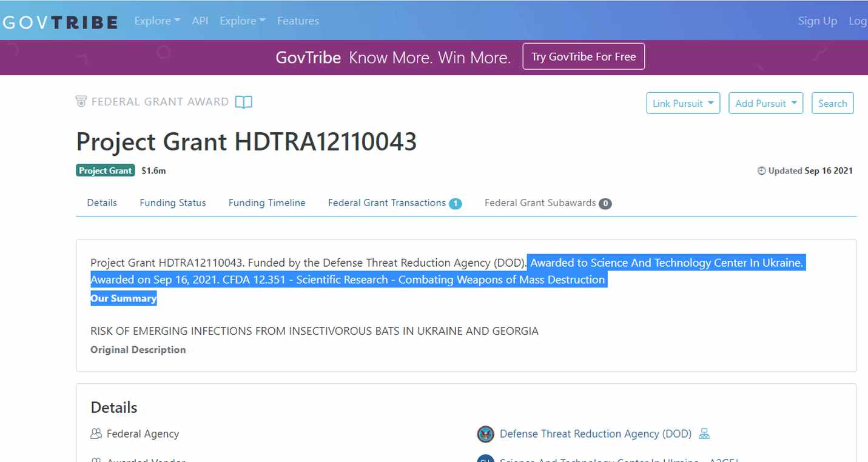Image resolution: width=868 pixels, height=462 pixels.
Task: Open the Funding Timeline tab
Action: click(x=267, y=203)
